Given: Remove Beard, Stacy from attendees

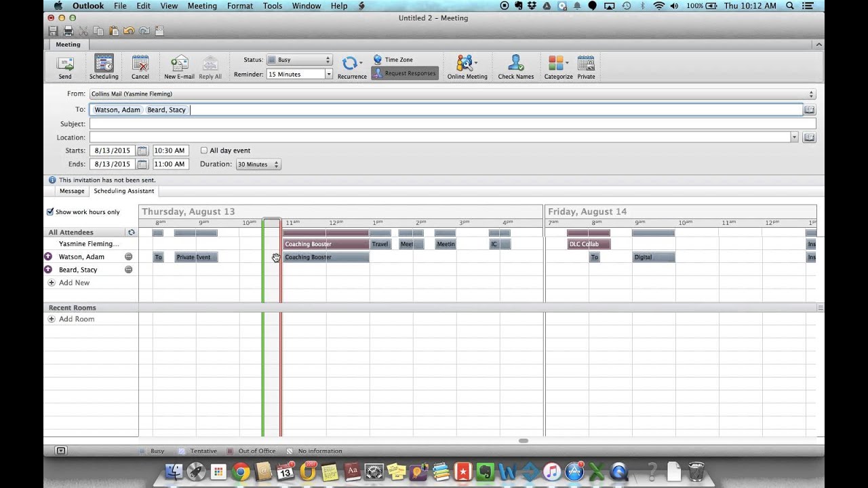Looking at the screenshot, I should point(128,270).
